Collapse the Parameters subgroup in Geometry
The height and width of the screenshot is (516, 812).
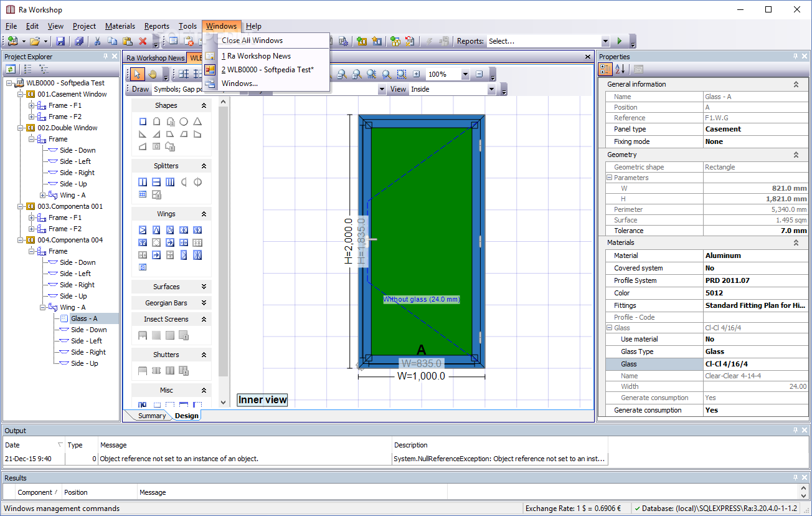coord(610,178)
